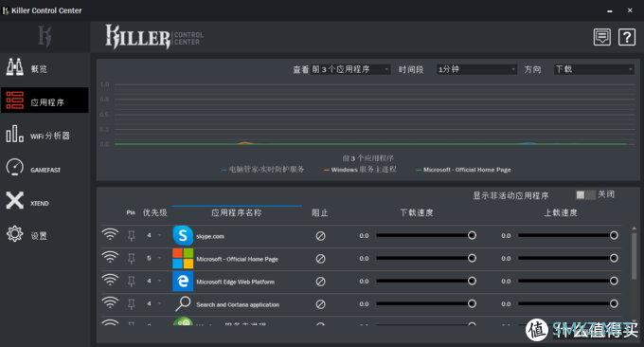This screenshot has height=347, width=644.
Task: Sort by 上载速度 column header
Action: point(561,213)
